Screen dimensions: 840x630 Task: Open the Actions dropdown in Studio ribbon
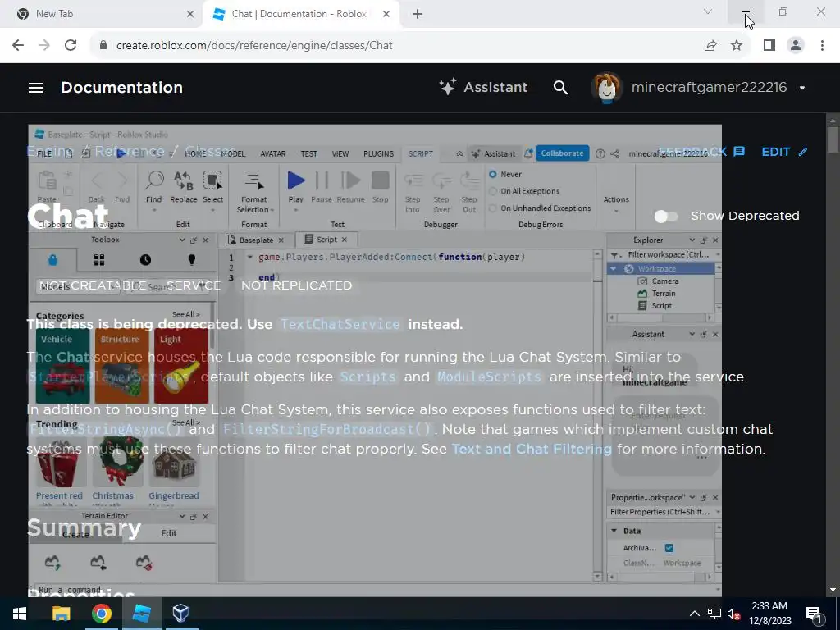click(x=616, y=203)
